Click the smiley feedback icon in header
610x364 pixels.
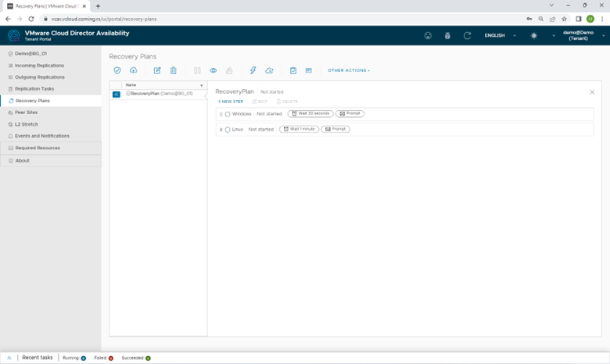pyautogui.click(x=428, y=36)
